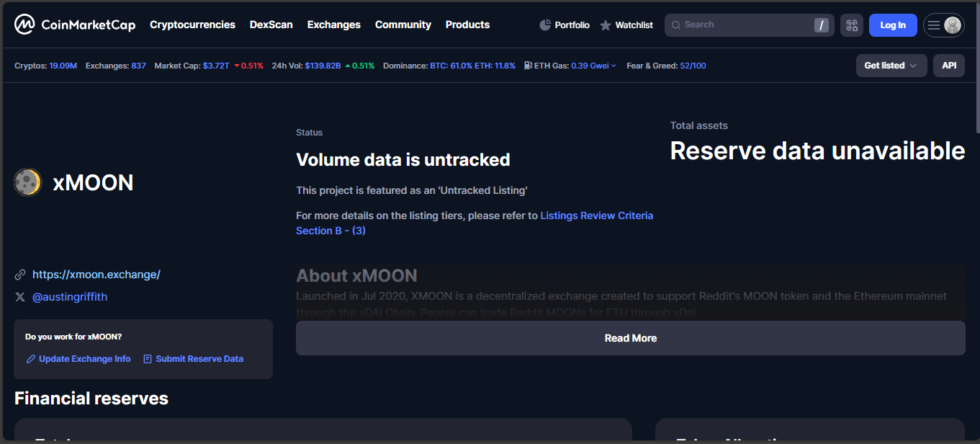Click the 'Total assets' label
The image size is (980, 444).
(699, 125)
